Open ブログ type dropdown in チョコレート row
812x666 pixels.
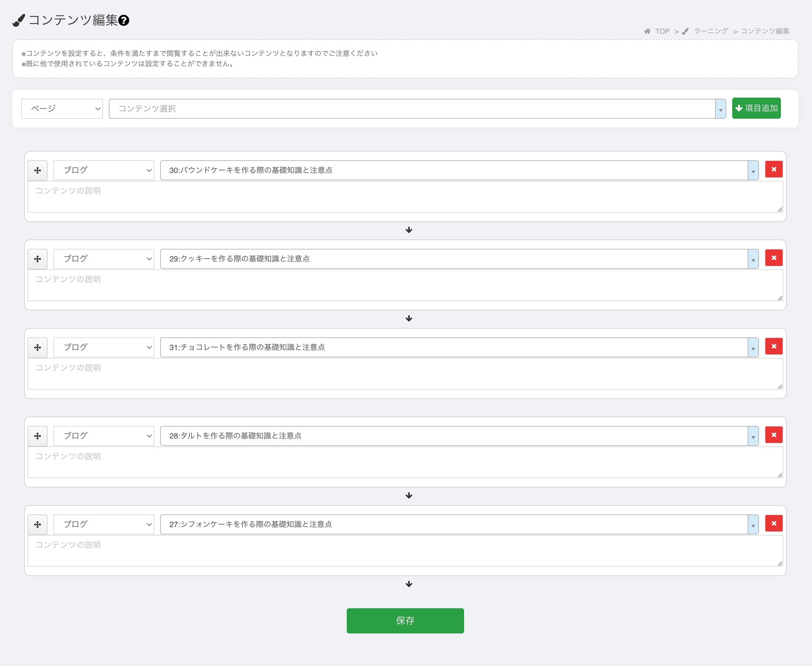point(104,348)
